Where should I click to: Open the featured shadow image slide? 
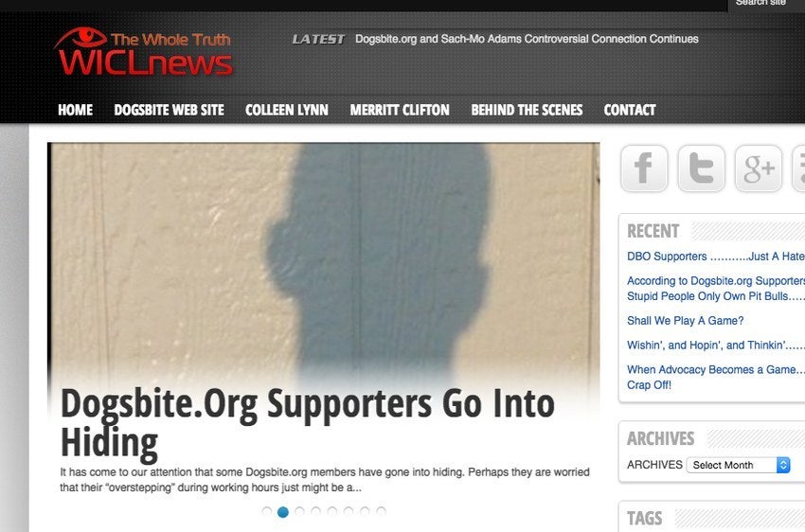(324, 264)
